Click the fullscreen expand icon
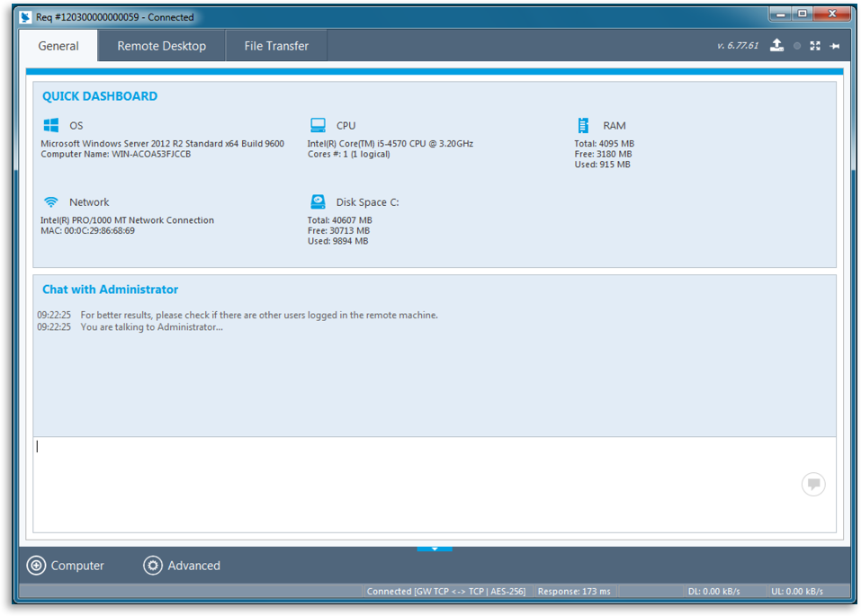Screen dimensions: 861x616 (814, 44)
